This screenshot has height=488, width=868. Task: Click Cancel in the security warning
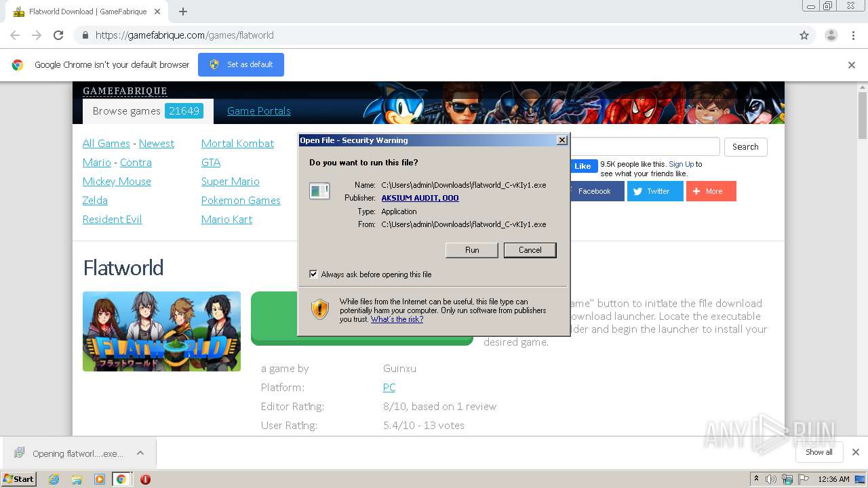tap(530, 250)
